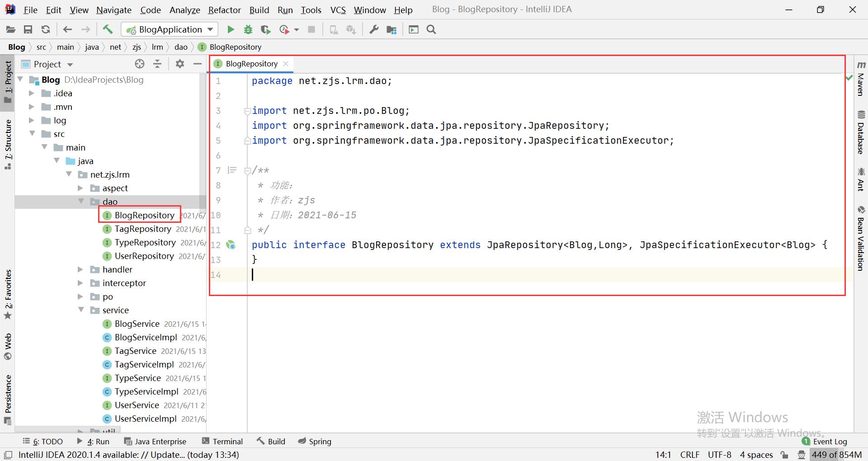Image resolution: width=868 pixels, height=461 pixels.
Task: Open Run Anything icon in toolbar
Action: (x=414, y=30)
